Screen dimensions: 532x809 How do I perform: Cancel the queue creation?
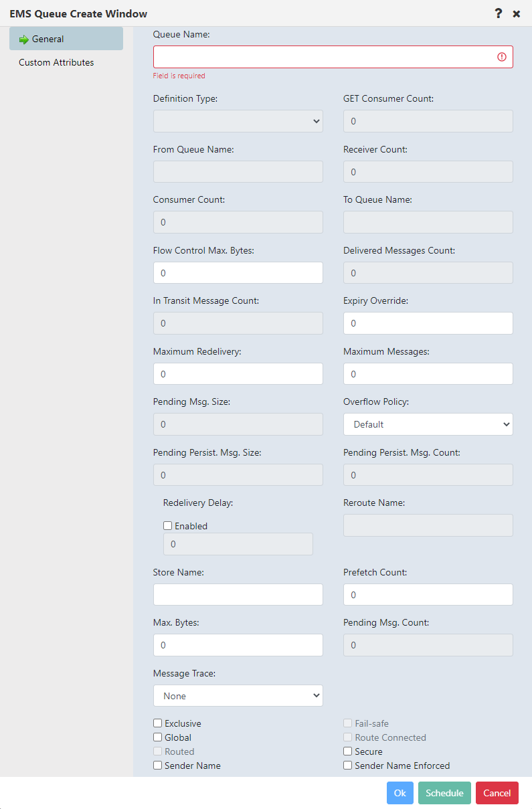click(497, 792)
